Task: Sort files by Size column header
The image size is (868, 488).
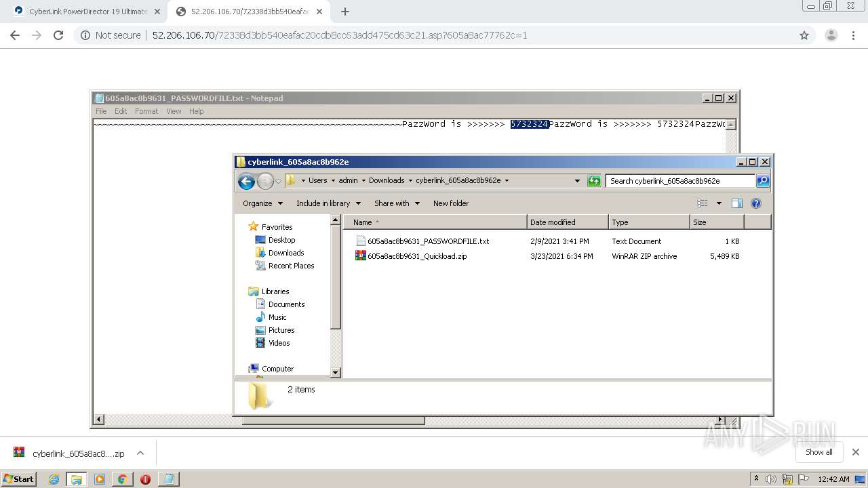Action: pyautogui.click(x=717, y=222)
